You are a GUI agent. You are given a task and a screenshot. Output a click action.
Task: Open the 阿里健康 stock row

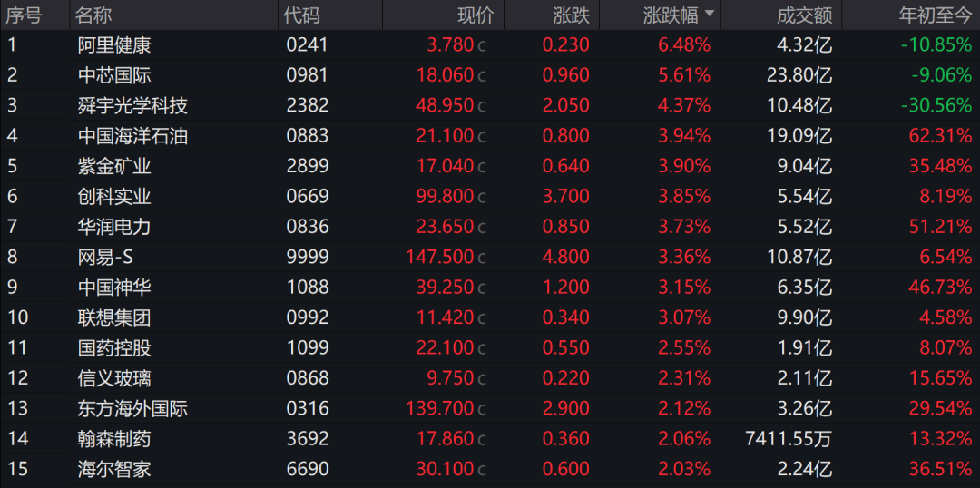click(x=490, y=45)
